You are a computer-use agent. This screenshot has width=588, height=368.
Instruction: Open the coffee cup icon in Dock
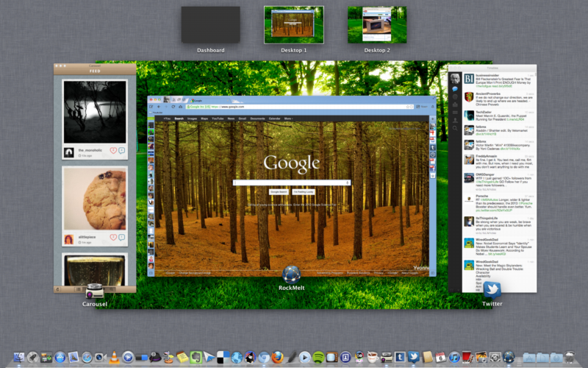click(x=373, y=357)
